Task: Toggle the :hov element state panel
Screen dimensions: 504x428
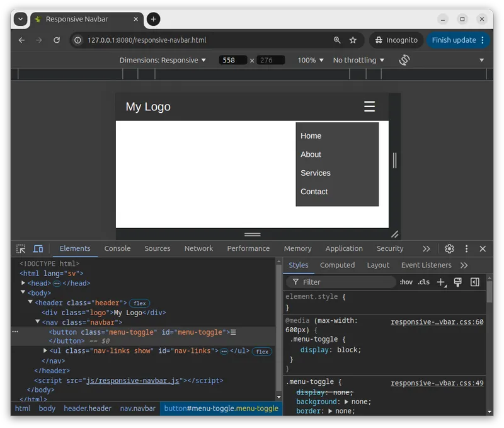Action: pos(406,282)
